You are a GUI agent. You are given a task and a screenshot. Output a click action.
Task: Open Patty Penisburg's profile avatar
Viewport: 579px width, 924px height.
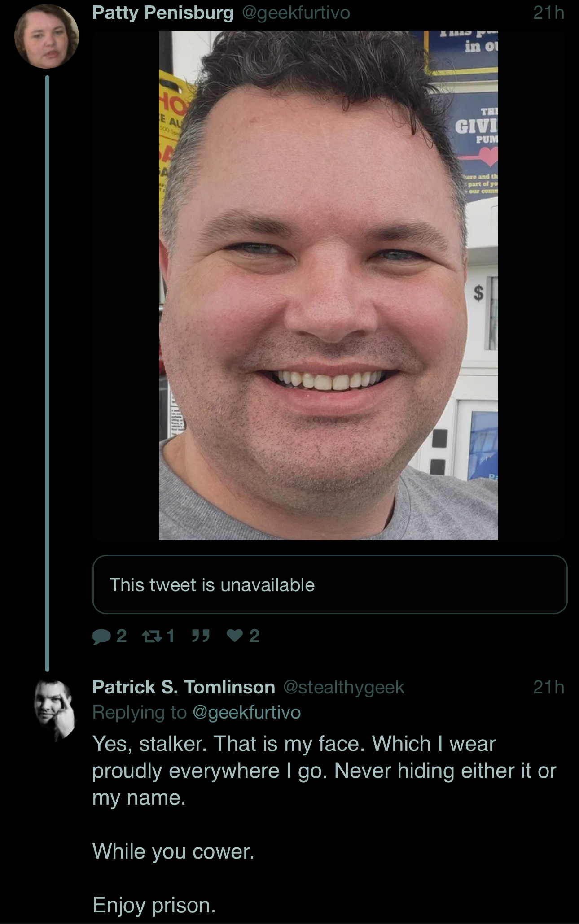(47, 37)
